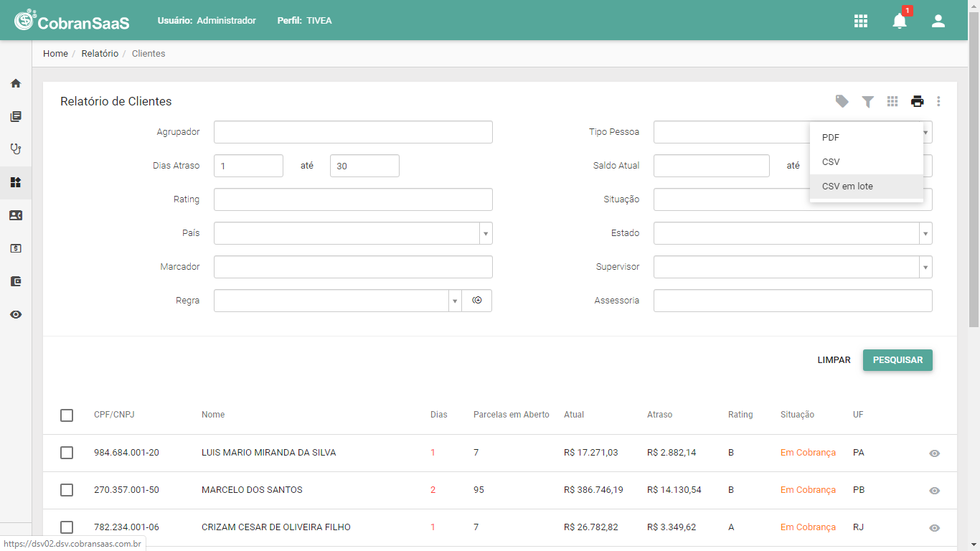
Task: Click the name MARCELO DOS SANTOS
Action: [252, 490]
